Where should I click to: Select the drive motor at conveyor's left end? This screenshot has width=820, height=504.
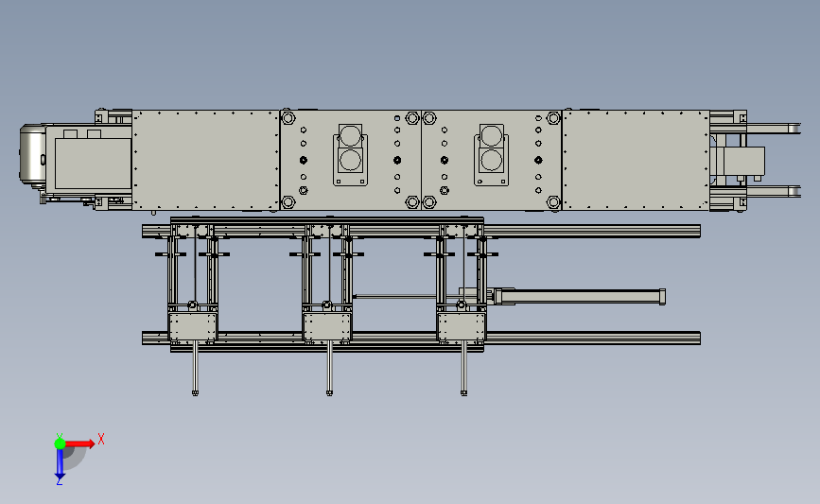(x=33, y=154)
